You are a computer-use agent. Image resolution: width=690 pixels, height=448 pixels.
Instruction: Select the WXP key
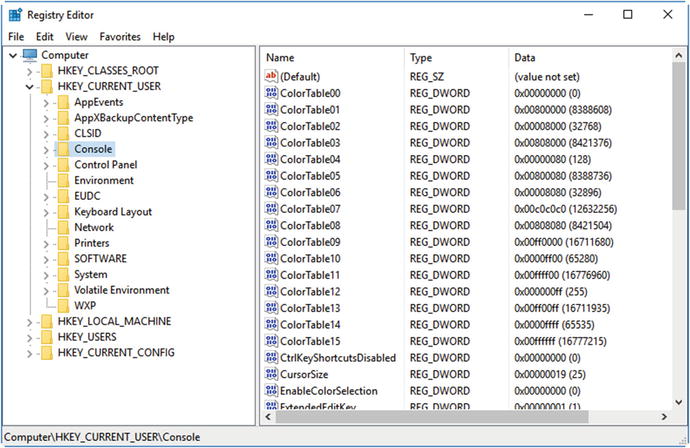85,305
